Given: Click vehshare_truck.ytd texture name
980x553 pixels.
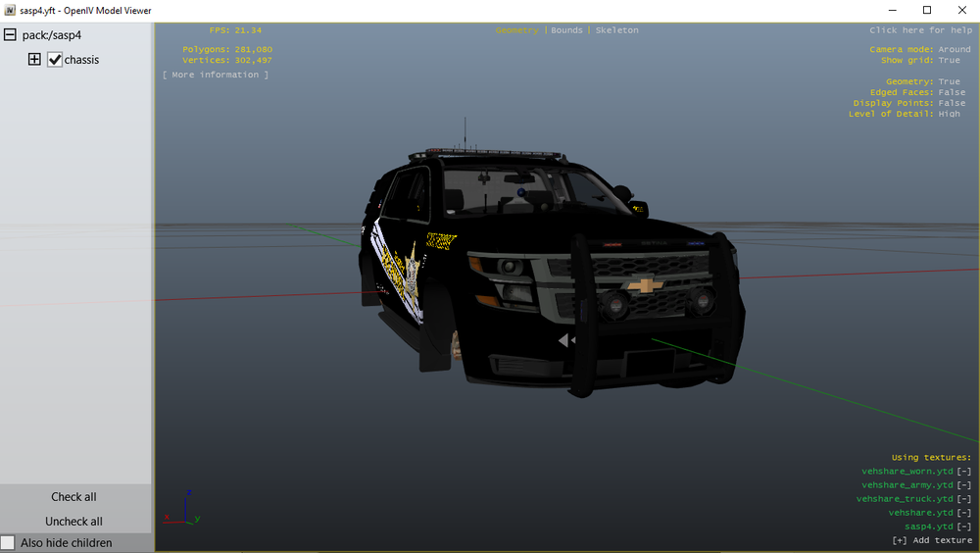Looking at the screenshot, I should pos(905,498).
